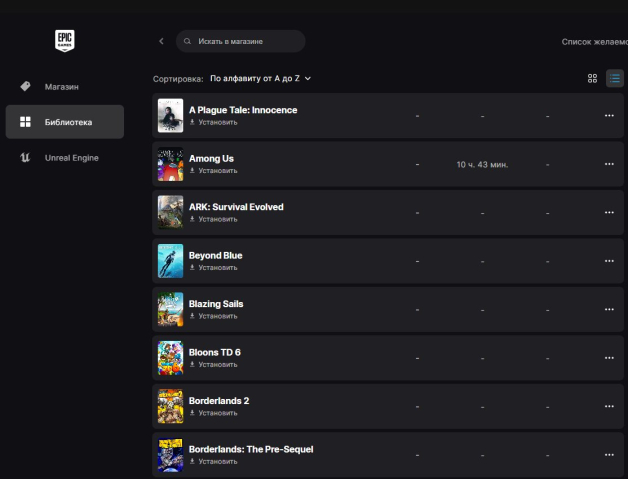
Task: Switch to grid view layout
Action: tap(592, 78)
